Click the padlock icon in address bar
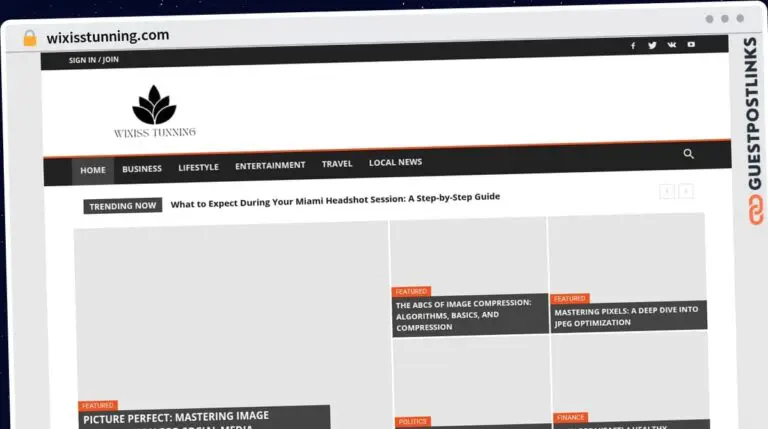The height and width of the screenshot is (429, 768). point(30,38)
